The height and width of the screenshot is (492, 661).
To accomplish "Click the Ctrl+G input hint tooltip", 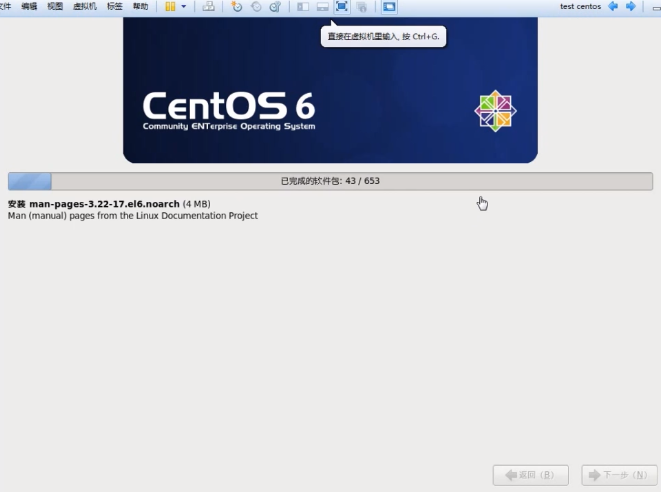I will 383,37.
